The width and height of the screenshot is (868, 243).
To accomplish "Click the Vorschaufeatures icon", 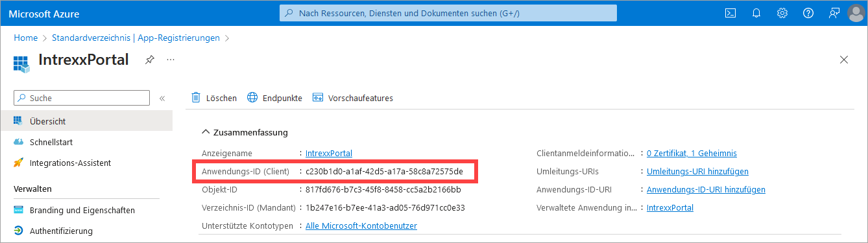I will coord(318,98).
